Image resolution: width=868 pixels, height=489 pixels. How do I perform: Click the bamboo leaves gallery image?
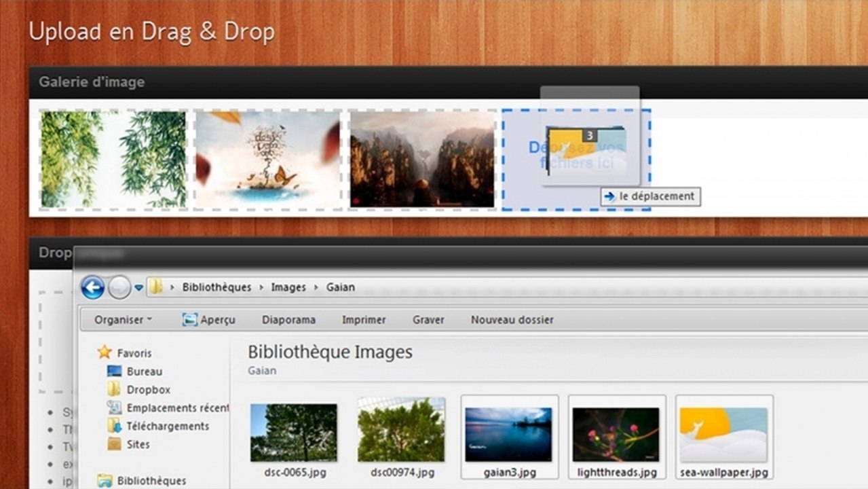click(x=113, y=160)
